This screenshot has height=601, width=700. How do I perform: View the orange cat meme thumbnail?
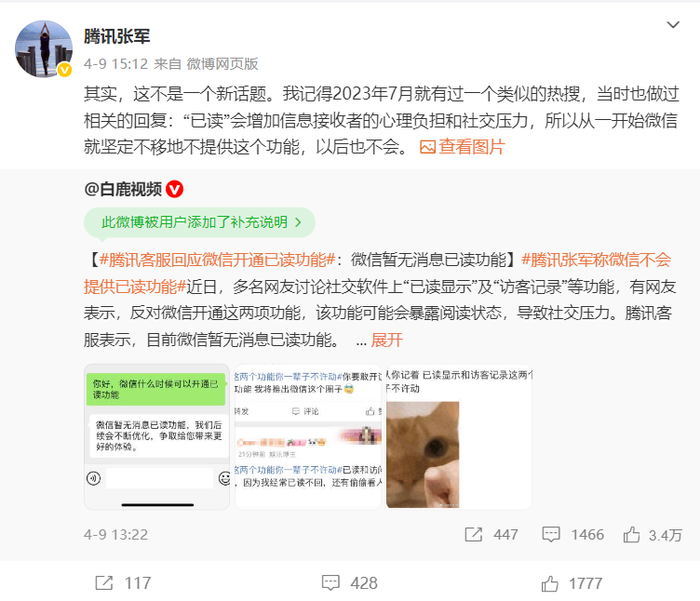tap(459, 437)
